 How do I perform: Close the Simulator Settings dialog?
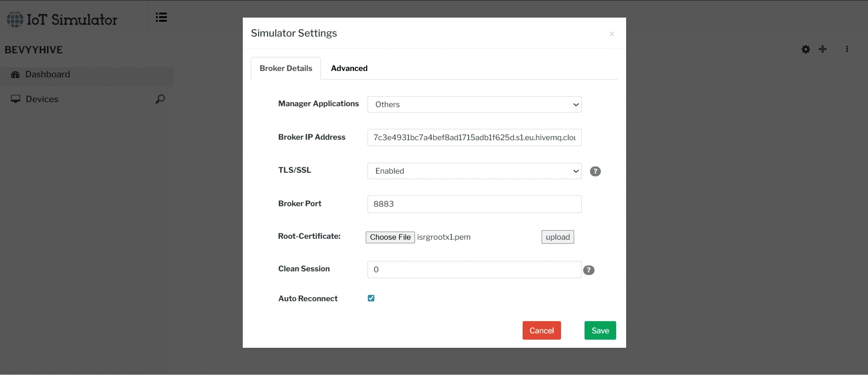coord(612,34)
